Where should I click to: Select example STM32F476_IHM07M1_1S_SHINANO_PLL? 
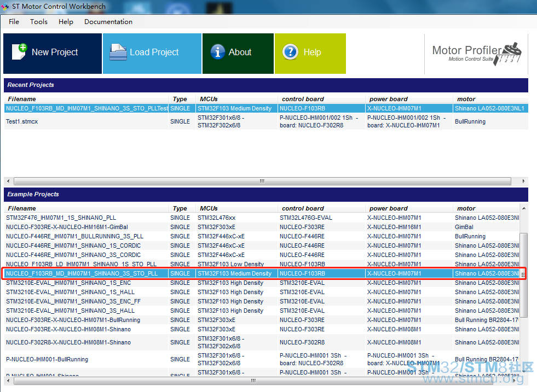coord(262,218)
